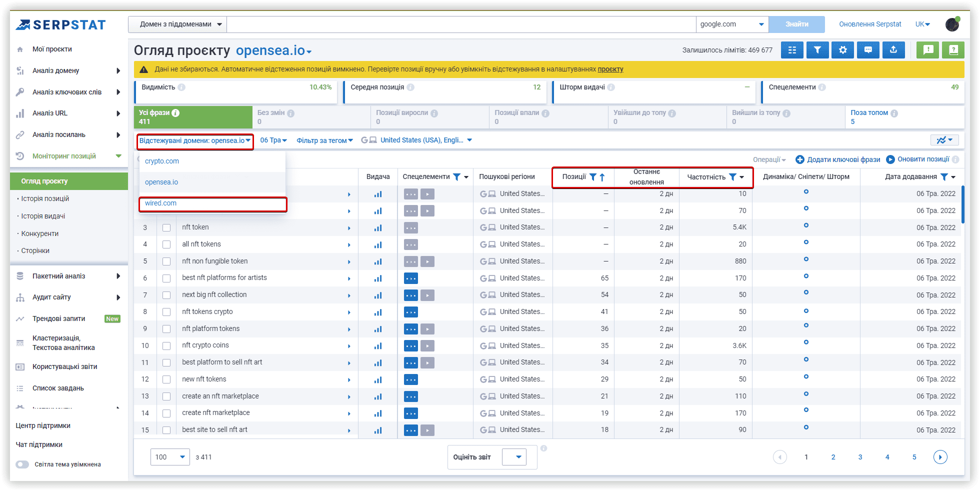Open the Оцініть звіт rating selector
Viewport: 980px width, 491px height.
pyautogui.click(x=514, y=457)
